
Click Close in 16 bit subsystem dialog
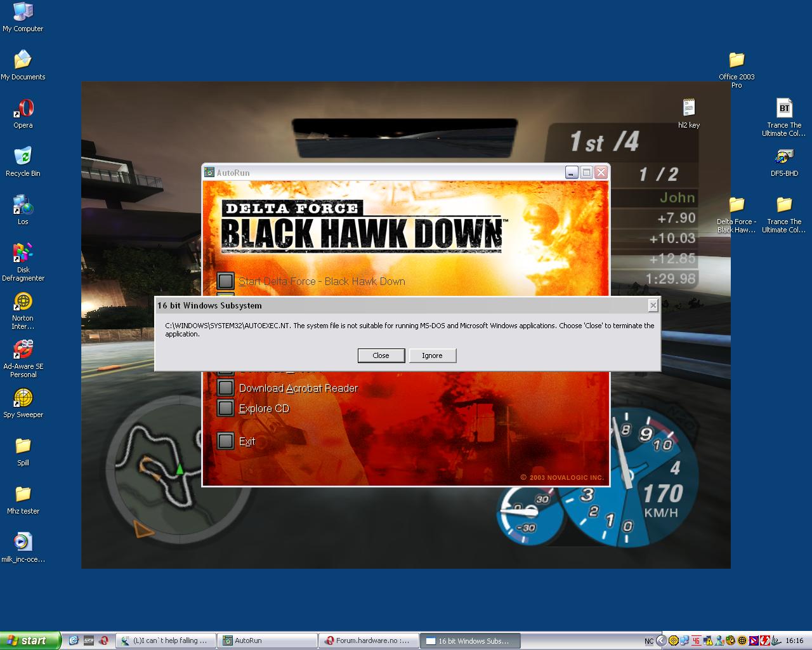click(381, 355)
